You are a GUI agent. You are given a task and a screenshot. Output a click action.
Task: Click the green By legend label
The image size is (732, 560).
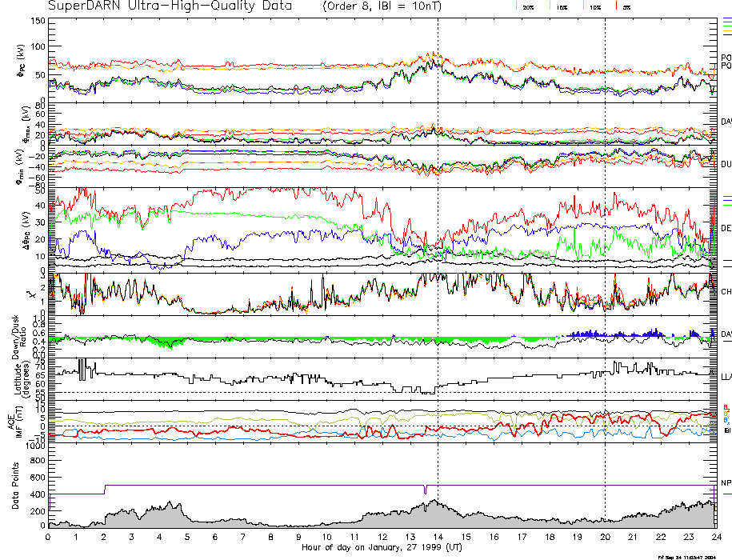(x=725, y=414)
